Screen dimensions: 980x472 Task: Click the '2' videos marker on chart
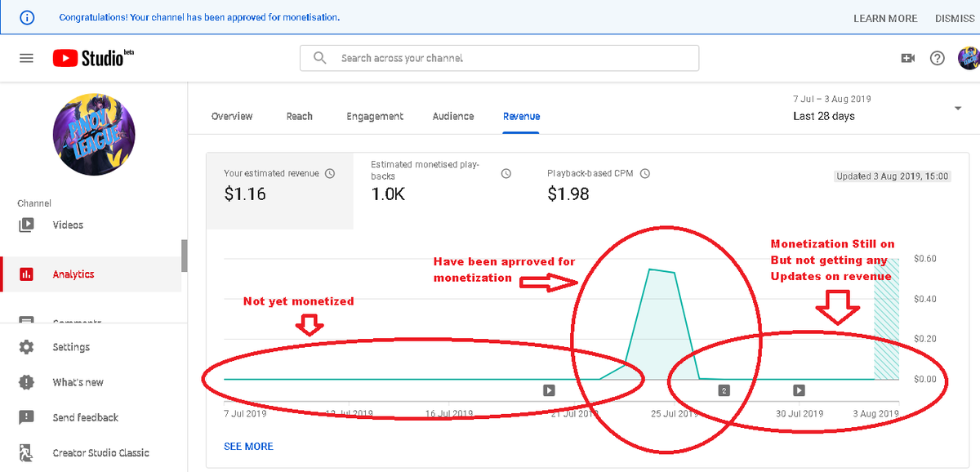pos(724,390)
